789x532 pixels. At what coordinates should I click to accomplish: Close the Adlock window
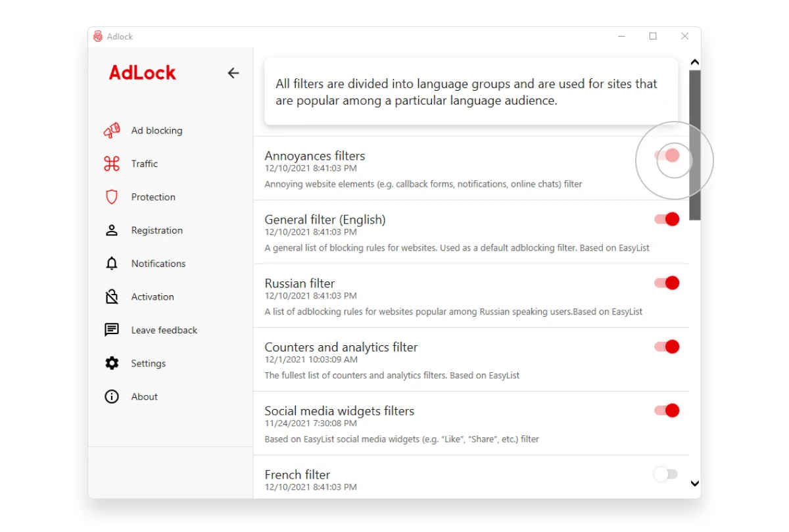click(x=685, y=36)
